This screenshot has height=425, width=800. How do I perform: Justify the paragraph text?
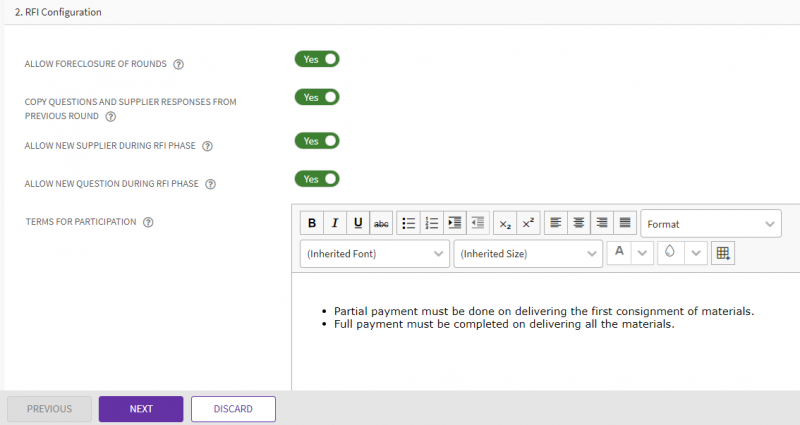click(x=624, y=223)
